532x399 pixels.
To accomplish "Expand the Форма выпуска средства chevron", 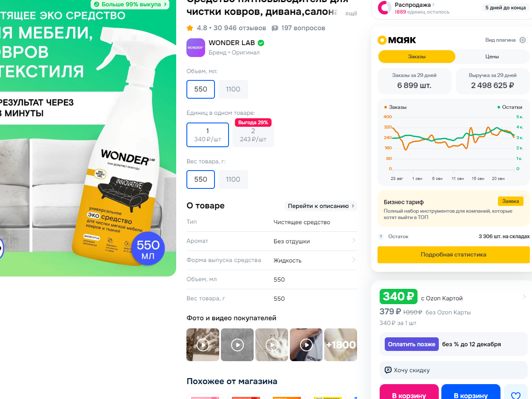I will pyautogui.click(x=353, y=260).
